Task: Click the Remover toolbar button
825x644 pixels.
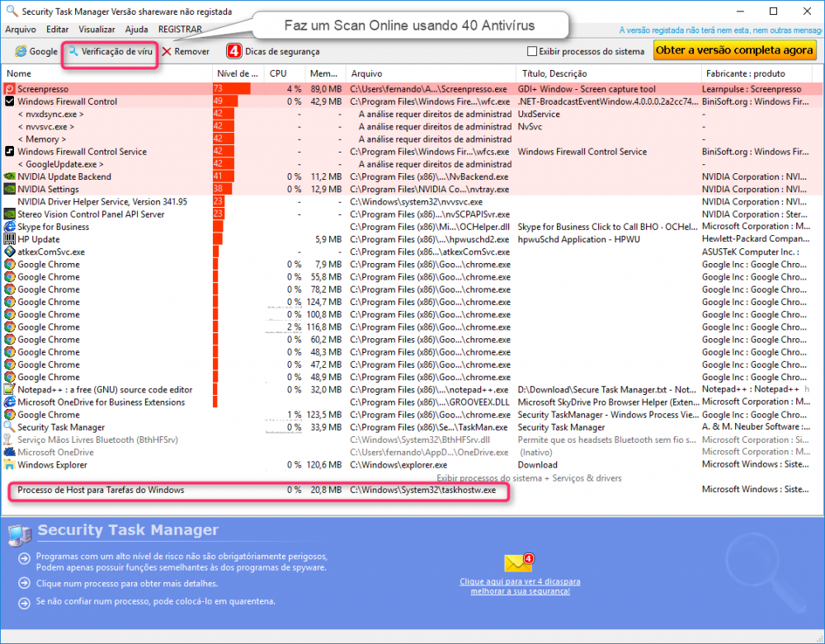Action: 186,50
